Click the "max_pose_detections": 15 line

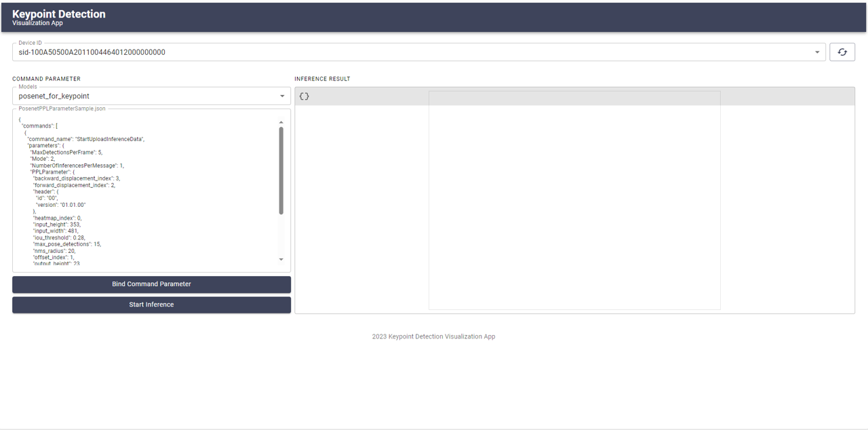pos(66,244)
